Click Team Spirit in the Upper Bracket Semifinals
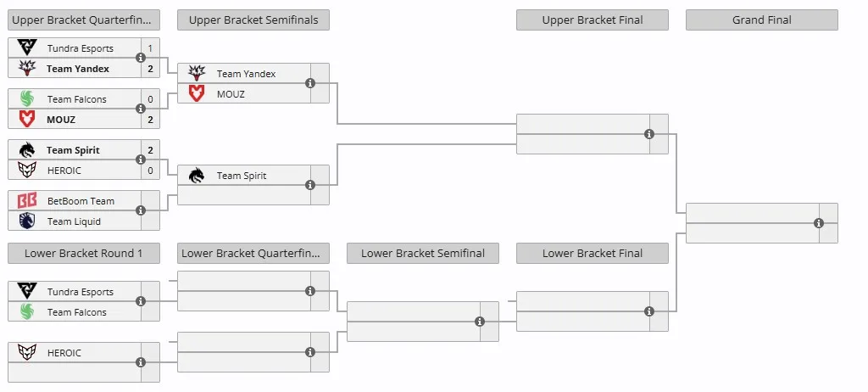 tap(242, 176)
